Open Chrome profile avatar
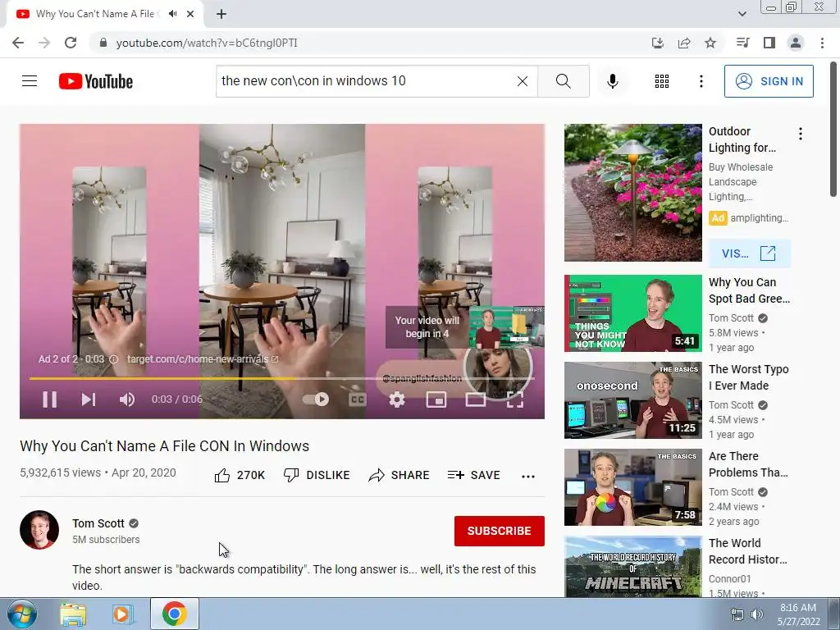The image size is (840, 630). tap(796, 43)
